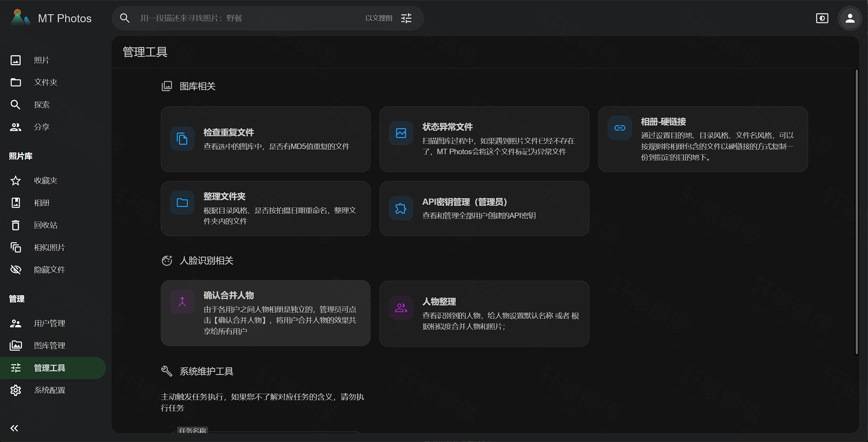
Task: Collapse the sidebar with double-chevron
Action: tap(14, 428)
